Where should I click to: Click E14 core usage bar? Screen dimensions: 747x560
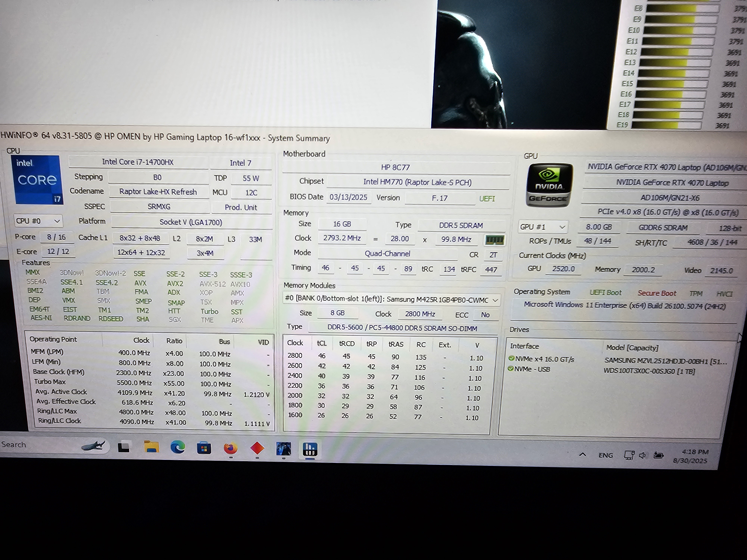(x=673, y=73)
